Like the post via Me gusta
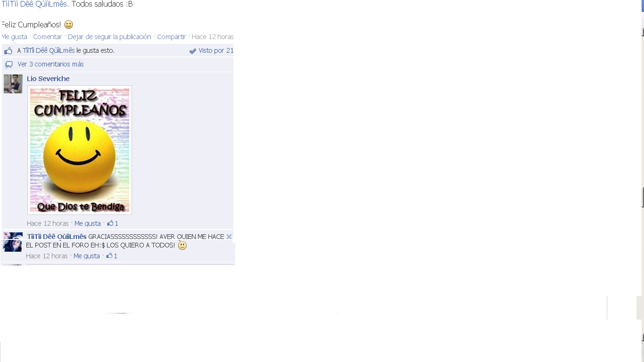 tap(14, 37)
